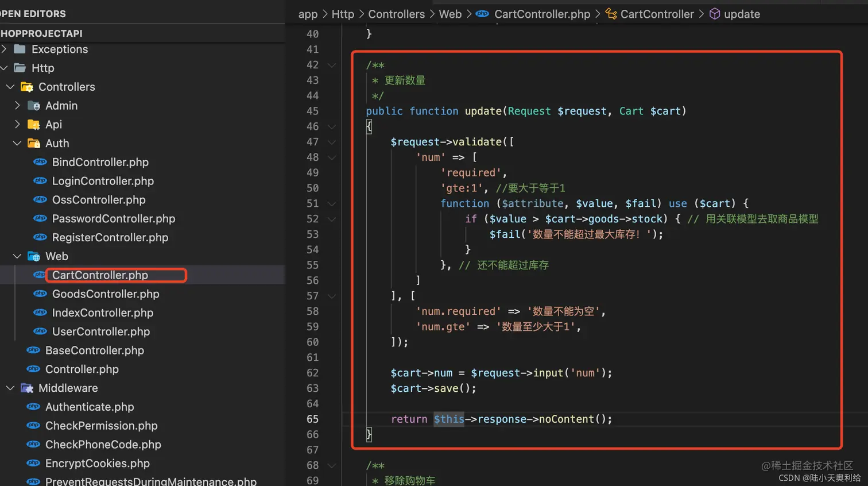Screen dimensions: 868x486
Task: Fold the closure at line 51
Action: coord(332,203)
